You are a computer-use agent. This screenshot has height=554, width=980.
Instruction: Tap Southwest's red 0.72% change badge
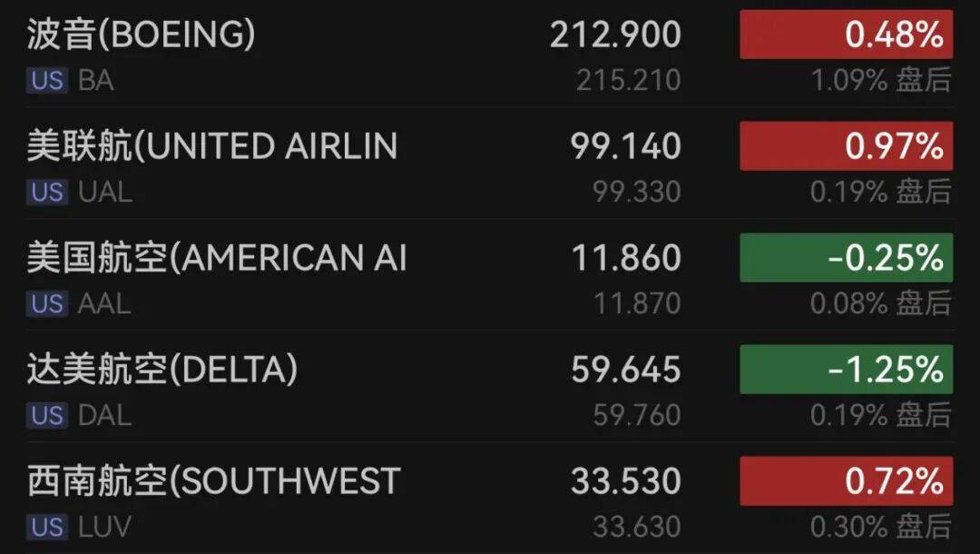[x=846, y=481]
